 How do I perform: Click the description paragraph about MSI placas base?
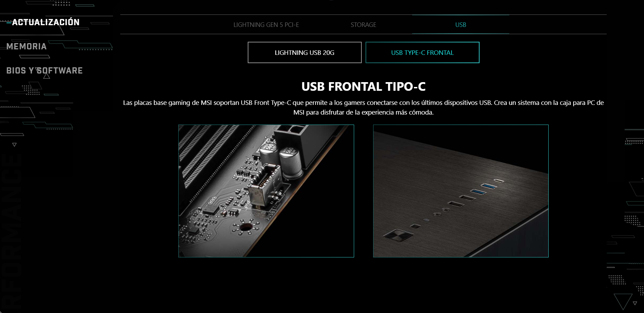pyautogui.click(x=363, y=107)
